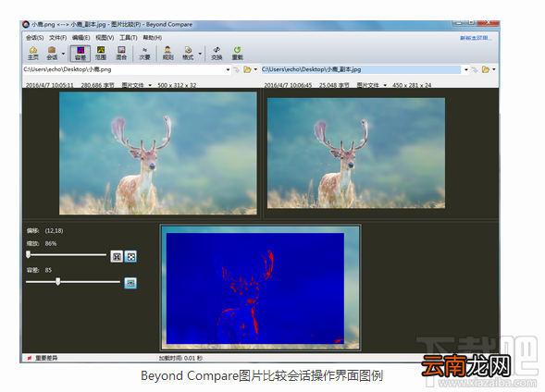The width and height of the screenshot is (545, 392).
Task: Click the right file path field 小鹿_副本.jpg
Action: tap(362, 69)
